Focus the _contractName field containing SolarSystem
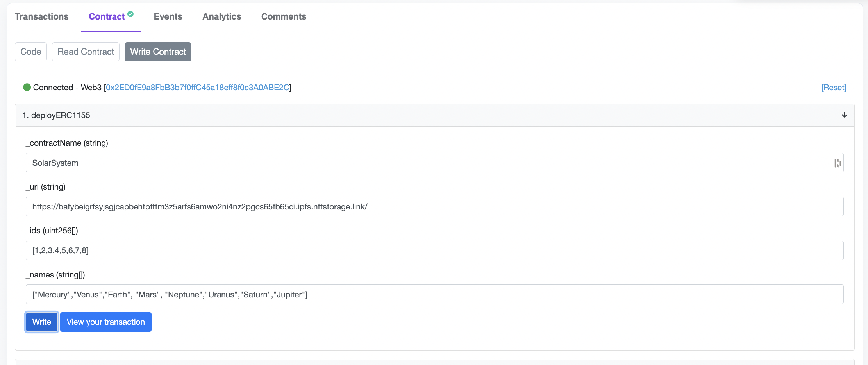Viewport: 868px width, 365px height. tap(430, 163)
